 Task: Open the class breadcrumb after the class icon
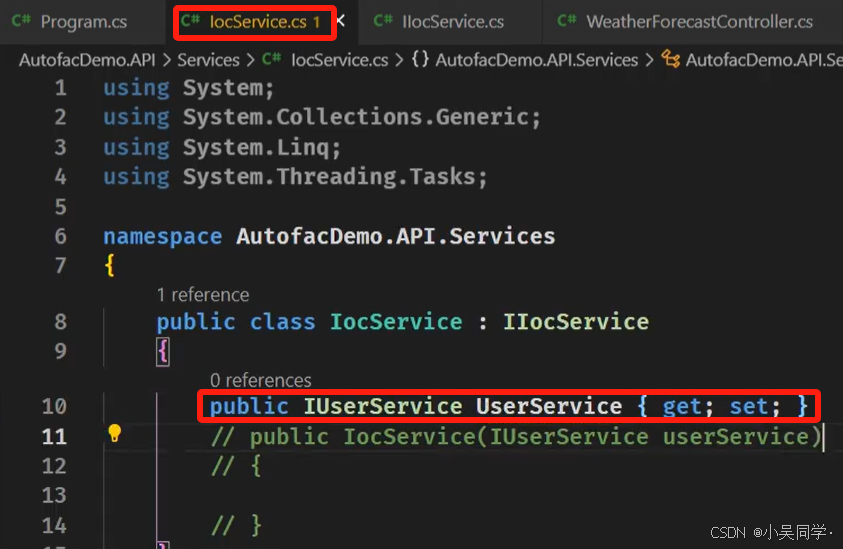tap(763, 60)
